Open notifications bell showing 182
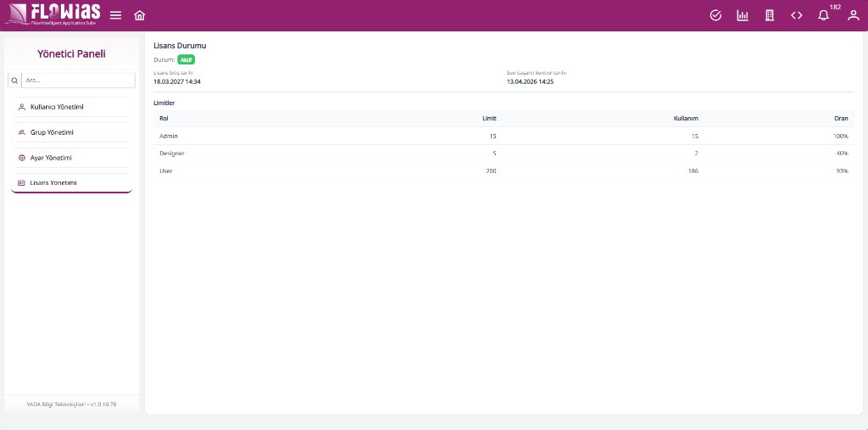Image resolution: width=868 pixels, height=430 pixels. click(x=824, y=15)
